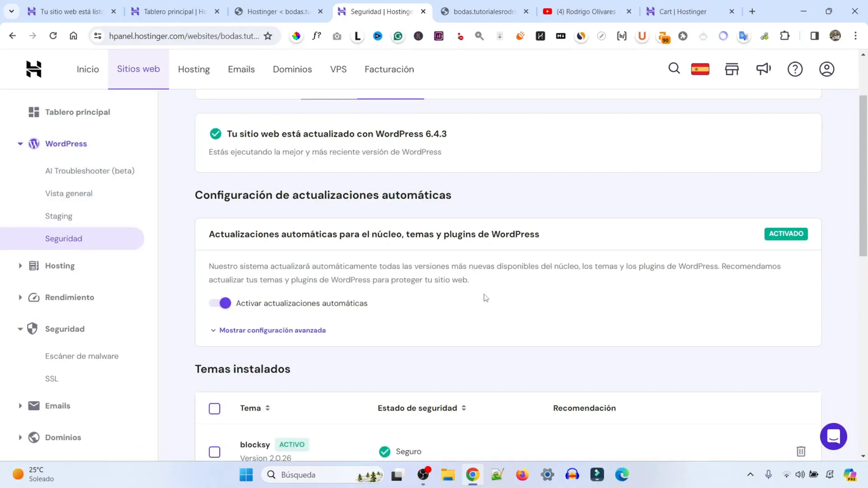Go to browser home page
868x488 pixels.
tap(73, 36)
